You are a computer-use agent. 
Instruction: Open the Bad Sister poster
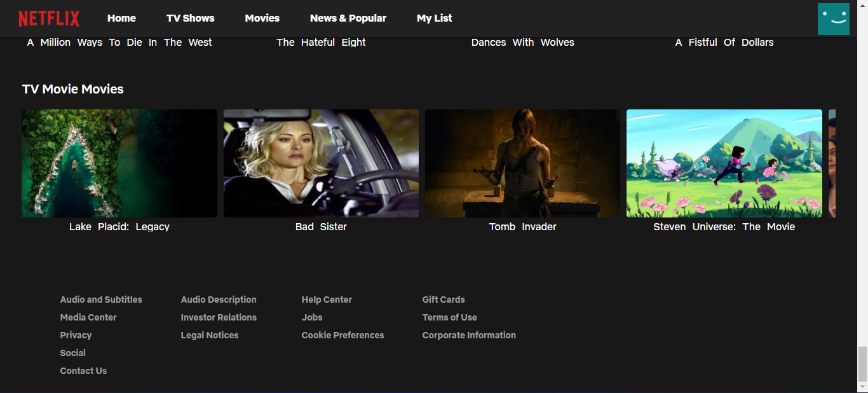pos(320,163)
